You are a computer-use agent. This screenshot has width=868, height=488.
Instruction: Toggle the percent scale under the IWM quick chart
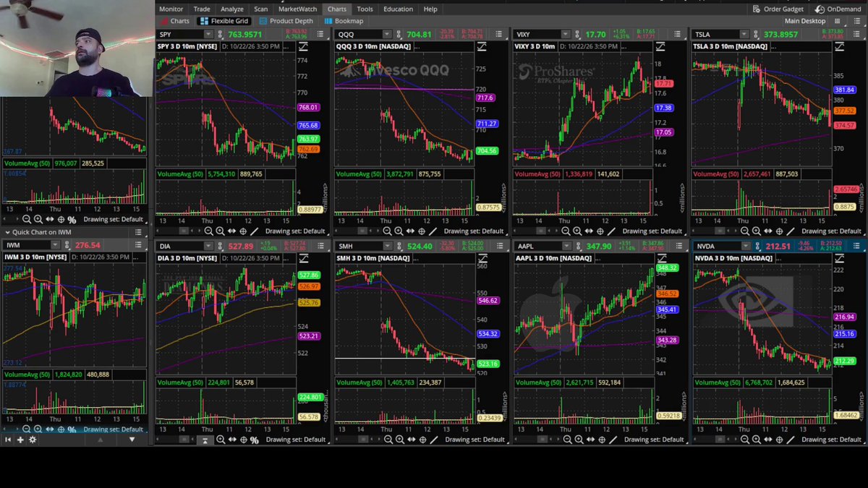72,429
